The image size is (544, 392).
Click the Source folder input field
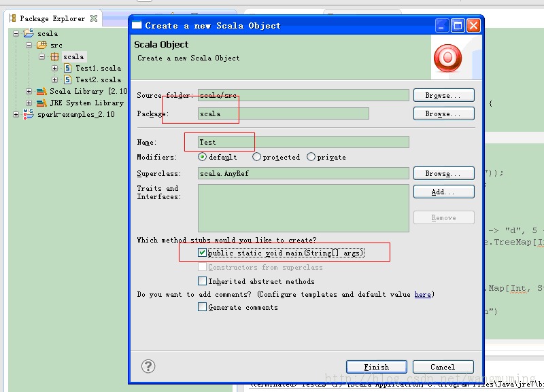coord(303,95)
